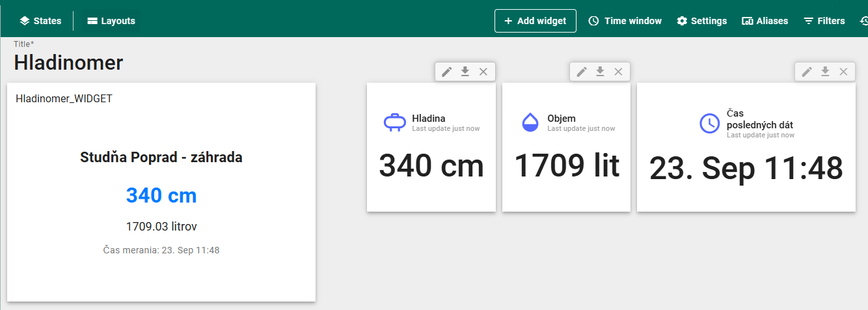Open dashboard Settings
The height and width of the screenshot is (310, 868).
click(x=701, y=21)
